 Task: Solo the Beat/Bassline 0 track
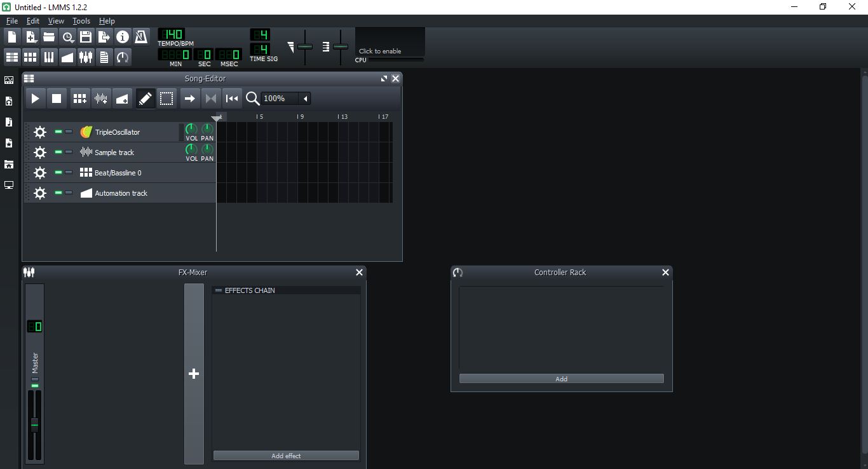(x=69, y=173)
